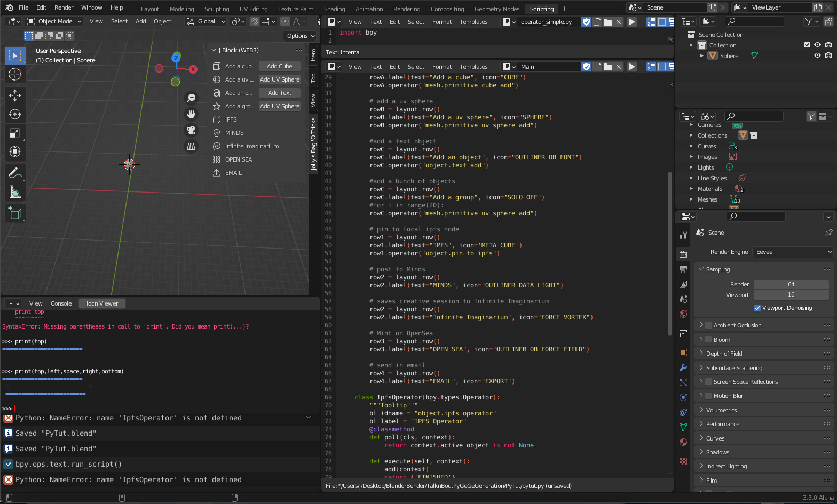Viewport: 837px width, 504px height.
Task: Toggle Collection visibility eye icon
Action: (x=817, y=45)
